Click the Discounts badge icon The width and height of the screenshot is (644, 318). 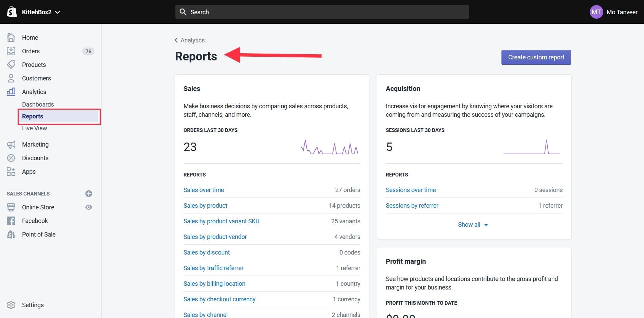(11, 158)
